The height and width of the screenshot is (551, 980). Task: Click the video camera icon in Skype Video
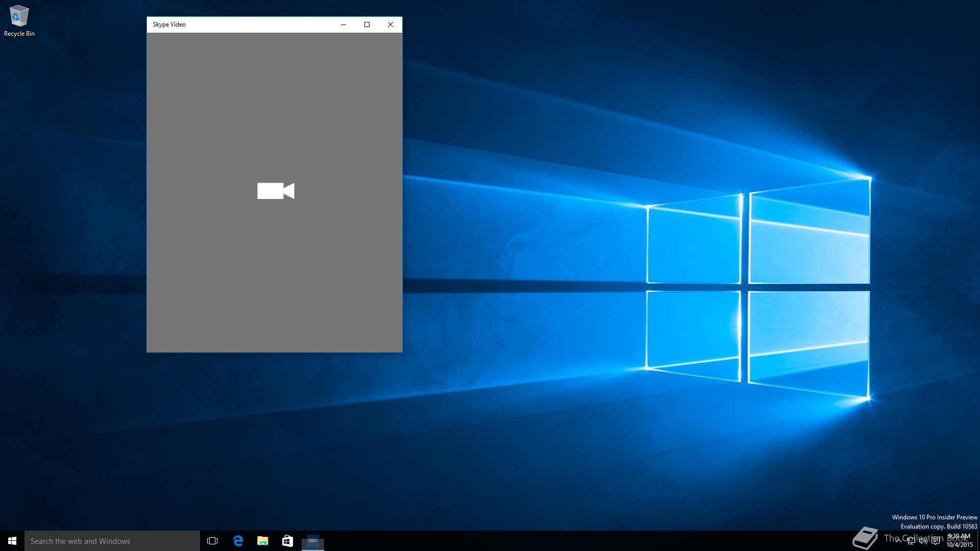[276, 191]
